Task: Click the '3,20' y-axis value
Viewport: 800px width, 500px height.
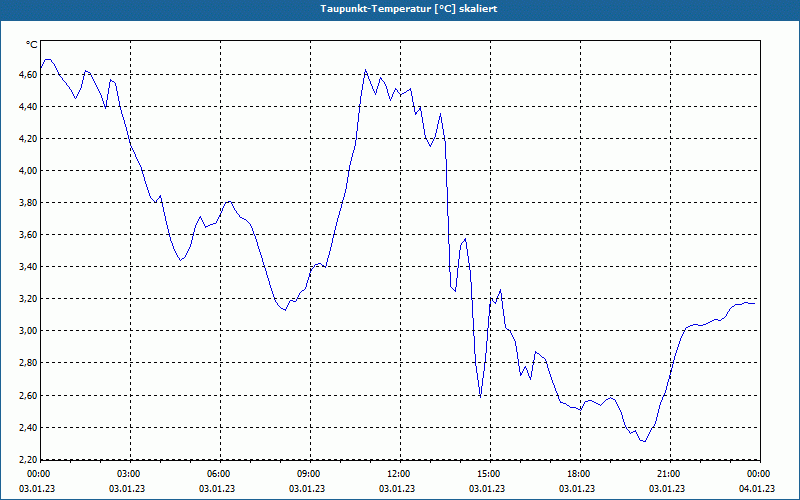Action: point(29,299)
